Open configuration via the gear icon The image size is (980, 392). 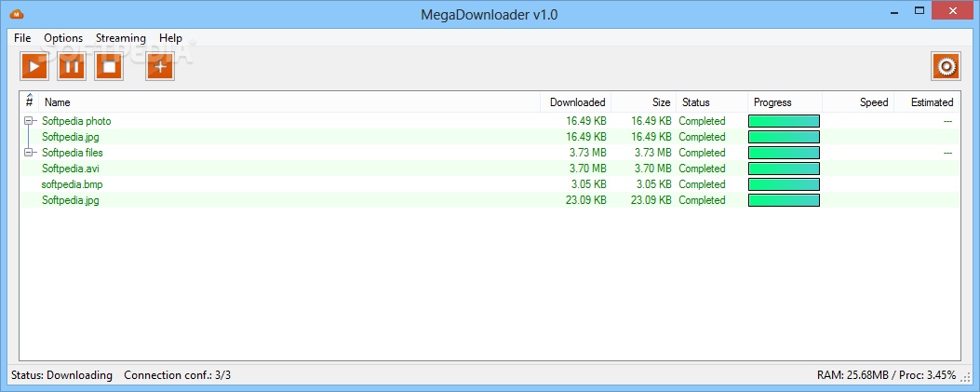point(946,66)
